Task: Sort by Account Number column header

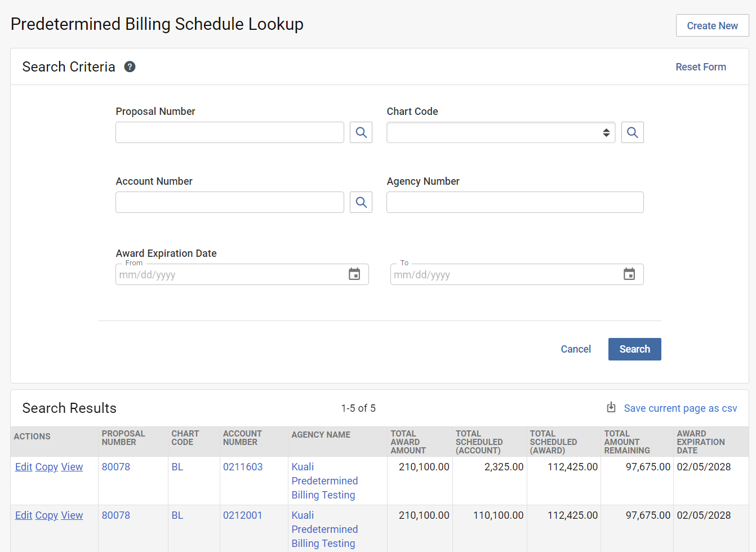Action: coord(242,438)
